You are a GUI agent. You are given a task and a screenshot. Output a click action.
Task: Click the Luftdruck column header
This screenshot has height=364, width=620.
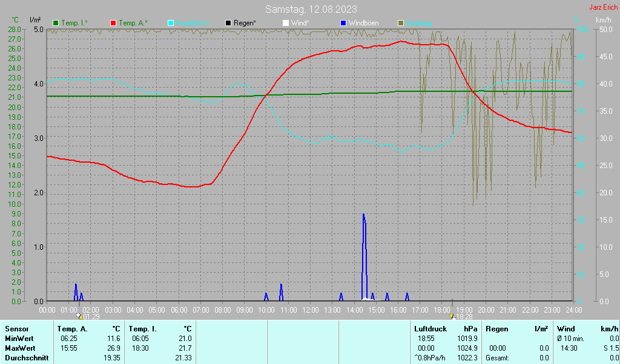[x=430, y=329]
